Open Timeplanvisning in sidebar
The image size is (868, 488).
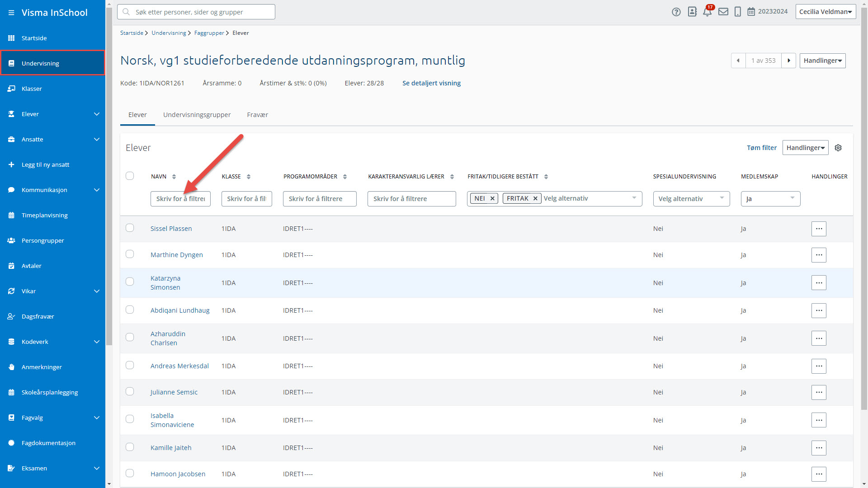(53, 215)
